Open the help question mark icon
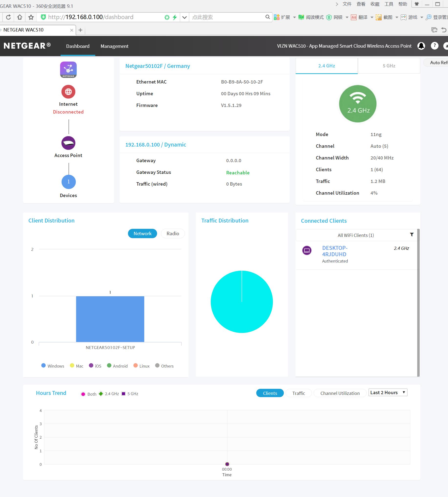Image resolution: width=448 pixels, height=497 pixels. [x=435, y=46]
